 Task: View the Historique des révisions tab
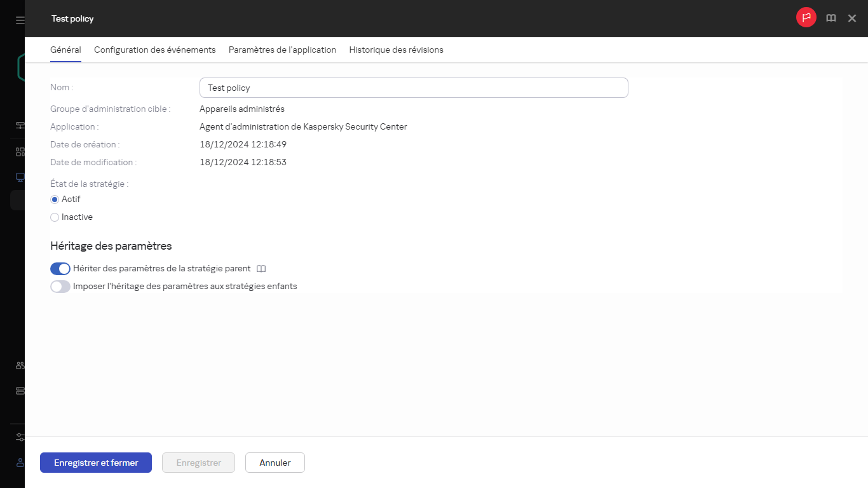click(x=396, y=50)
